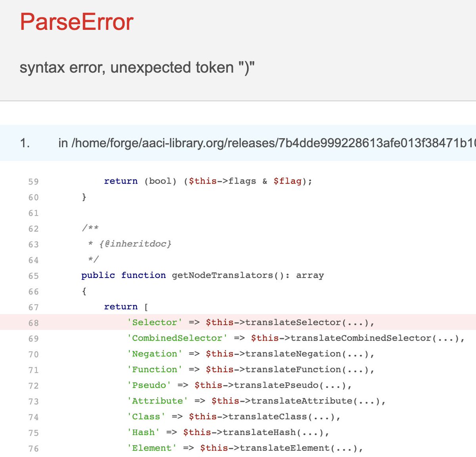
Task: Click the 'Hash' translateHash line
Action: 228,432
